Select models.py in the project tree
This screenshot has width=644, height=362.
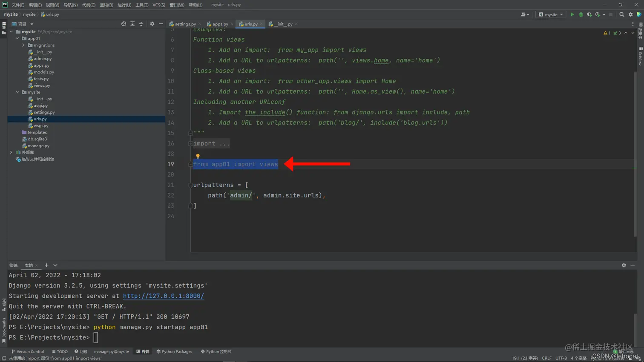(x=44, y=72)
